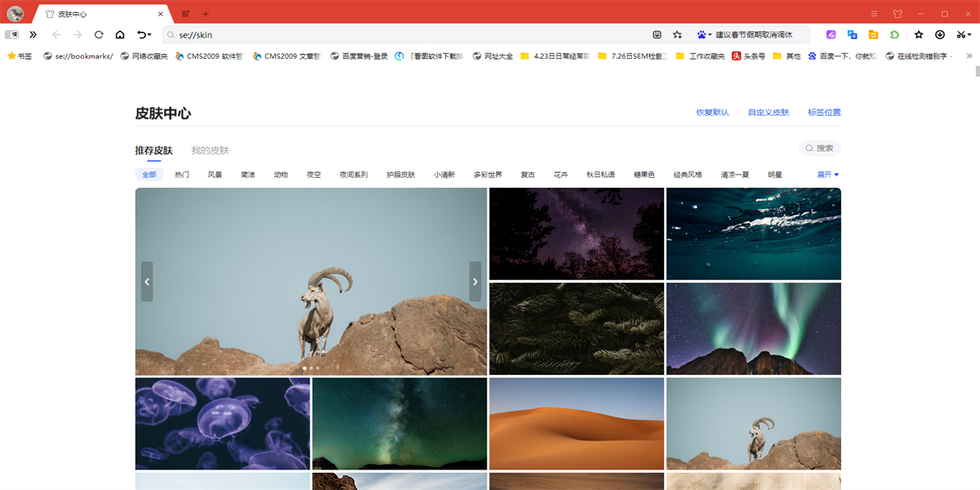
Task: Select the 护眼皮肤 filter
Action: 399,174
